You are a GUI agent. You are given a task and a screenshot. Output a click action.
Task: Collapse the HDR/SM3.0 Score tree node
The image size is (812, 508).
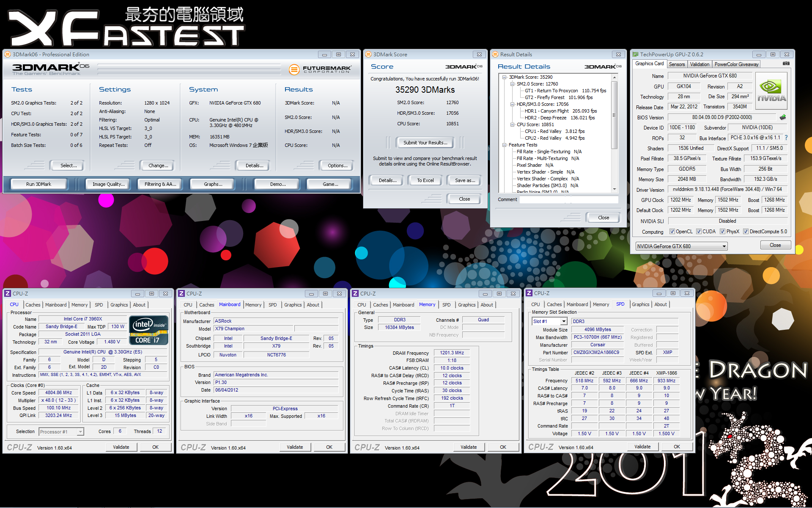(512, 104)
